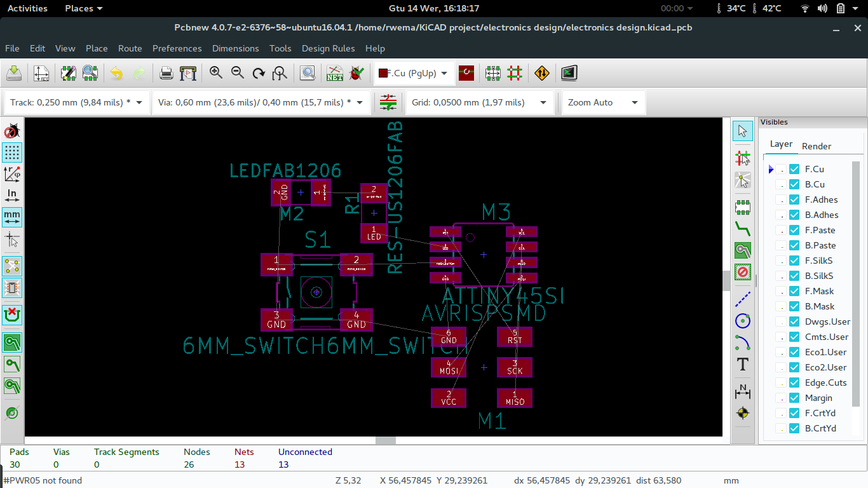Select the Add Text tool on right toolbar

[x=742, y=364]
